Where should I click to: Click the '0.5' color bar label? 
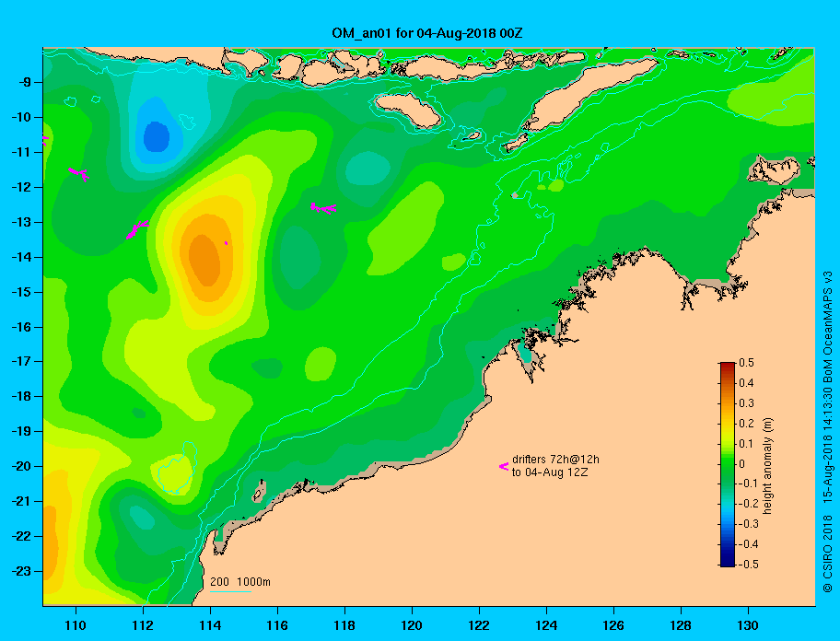point(746,363)
